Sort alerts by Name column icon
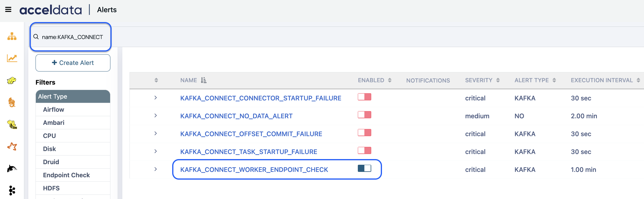 pyautogui.click(x=204, y=80)
